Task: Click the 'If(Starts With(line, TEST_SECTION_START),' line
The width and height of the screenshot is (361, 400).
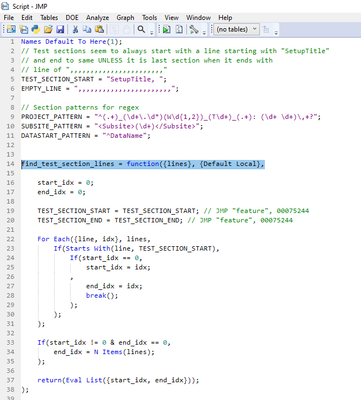Action: pyautogui.click(x=136, y=248)
